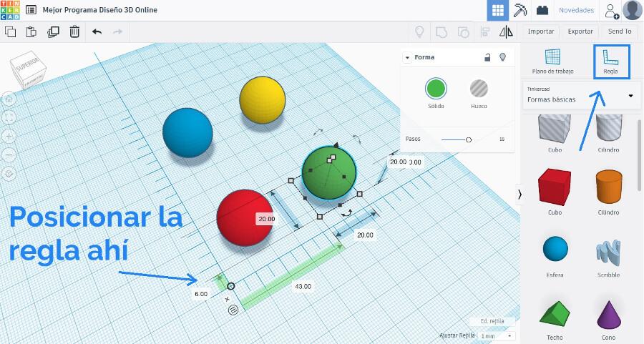The image size is (644, 344).
Task: Select the Sólido green option
Action: 436,89
